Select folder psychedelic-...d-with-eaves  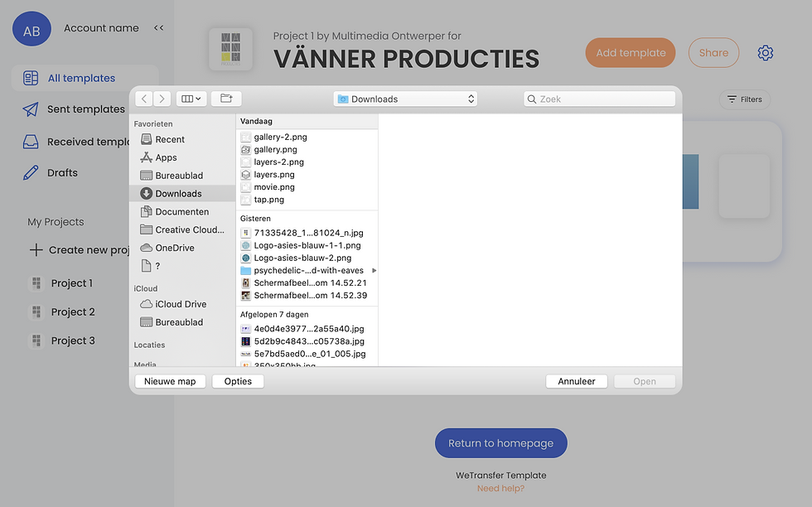pos(307,270)
